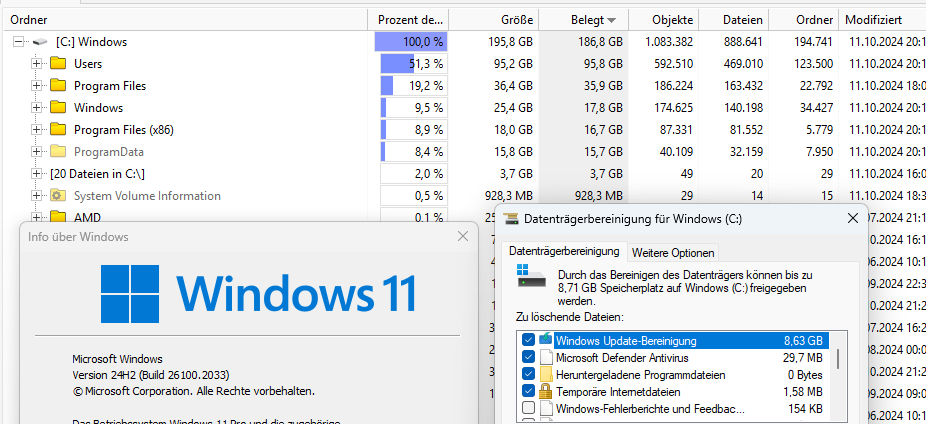
Task: Select the Windows folder icon in tree
Action: pyautogui.click(x=58, y=107)
